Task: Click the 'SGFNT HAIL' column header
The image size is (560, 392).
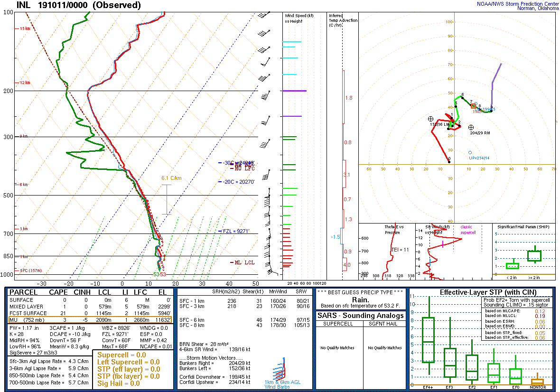Action: point(383,324)
